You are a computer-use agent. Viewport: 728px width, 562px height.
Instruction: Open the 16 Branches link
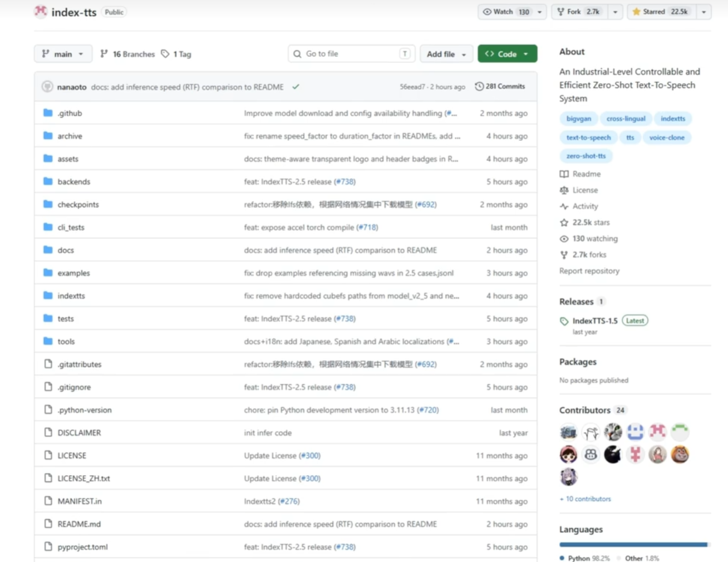tap(127, 54)
